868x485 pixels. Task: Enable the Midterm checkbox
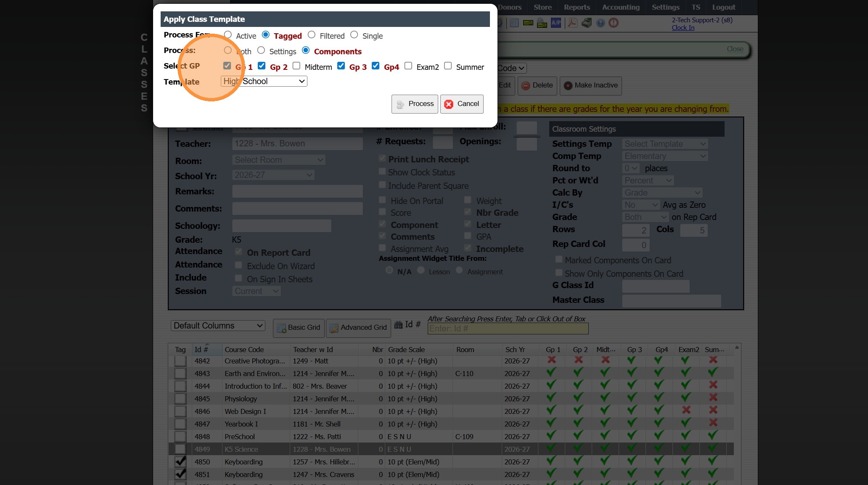296,66
